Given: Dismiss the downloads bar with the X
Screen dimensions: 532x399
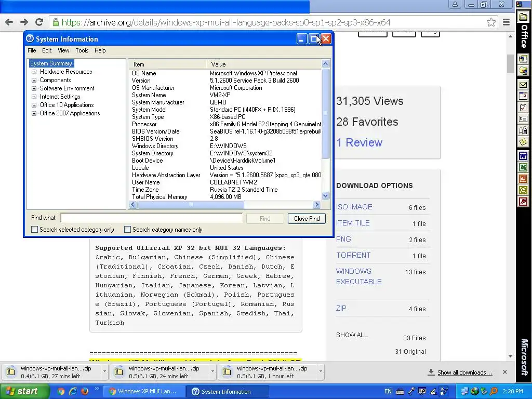Looking at the screenshot, I should click(x=504, y=372).
